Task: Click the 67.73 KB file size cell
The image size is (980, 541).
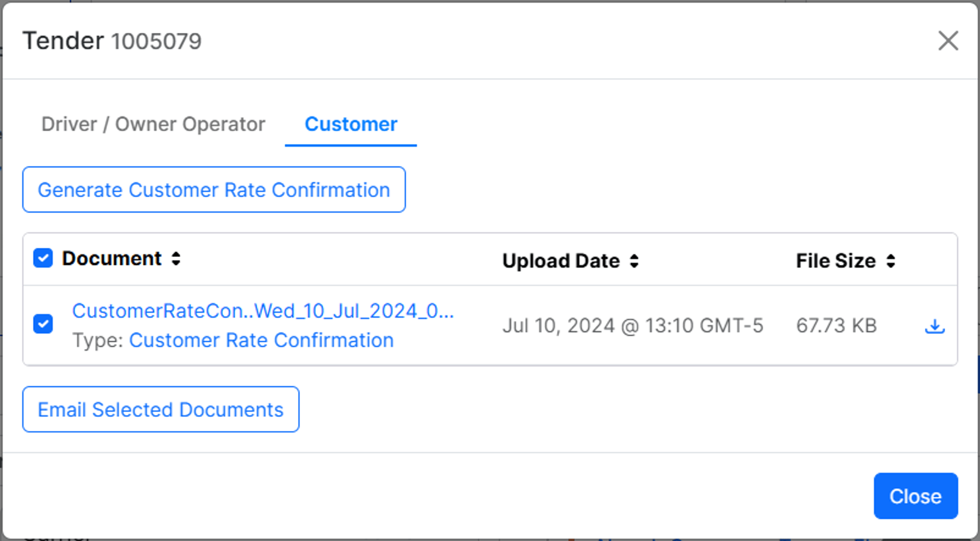Action: pos(836,326)
